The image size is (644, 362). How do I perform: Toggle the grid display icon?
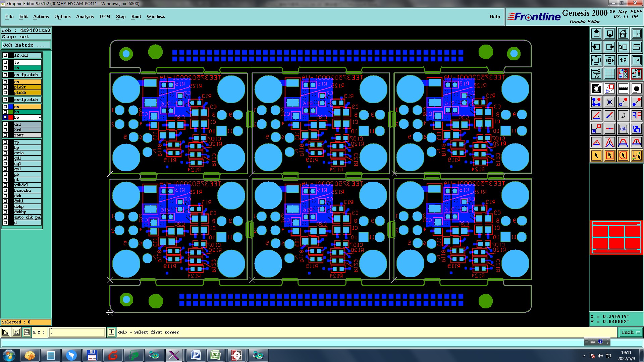pyautogui.click(x=609, y=74)
